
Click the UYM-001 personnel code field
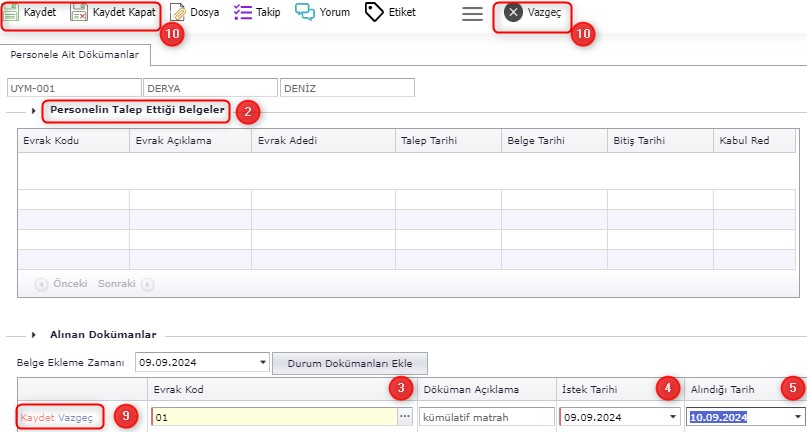click(74, 88)
